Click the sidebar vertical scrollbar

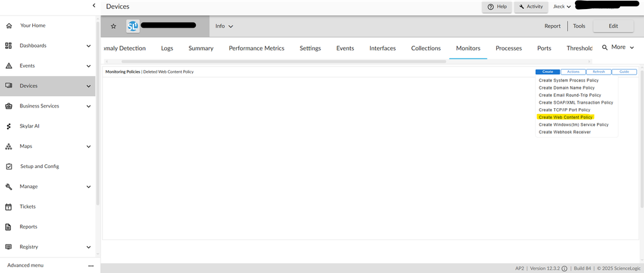point(97,113)
